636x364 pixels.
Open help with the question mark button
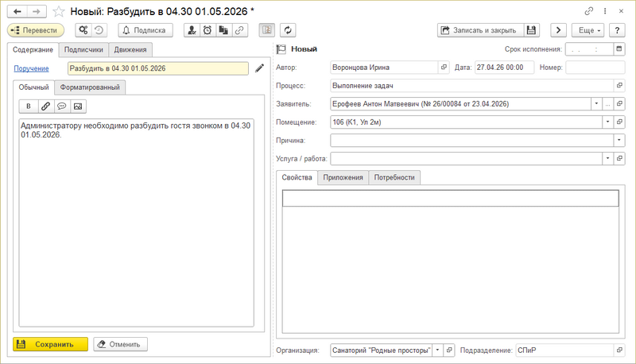pyautogui.click(x=617, y=30)
